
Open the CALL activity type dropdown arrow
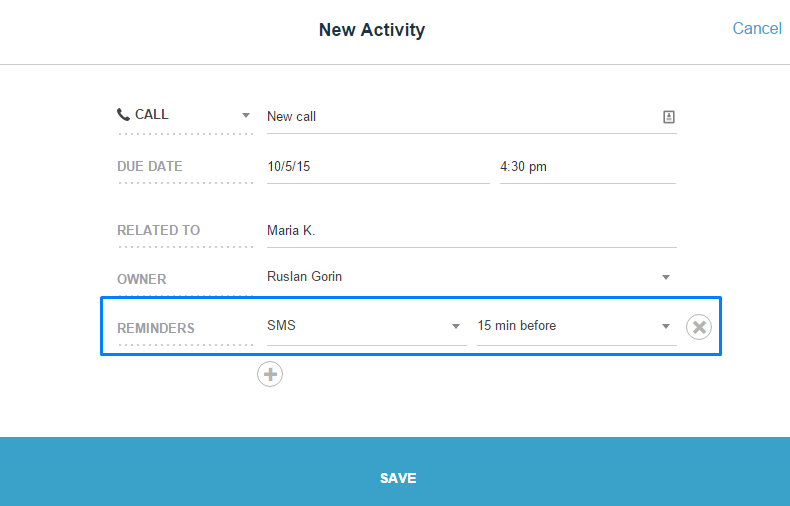point(246,115)
